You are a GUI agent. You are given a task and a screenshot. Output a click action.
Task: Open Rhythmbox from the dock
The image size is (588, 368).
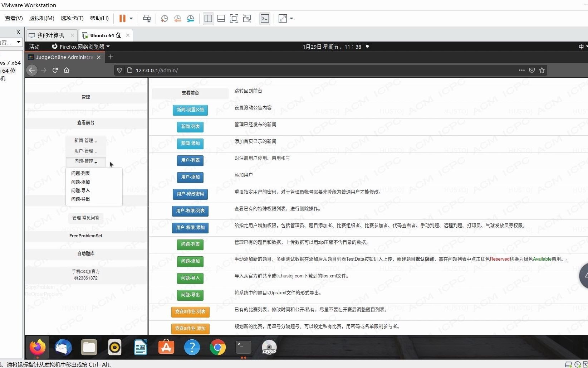coord(115,347)
